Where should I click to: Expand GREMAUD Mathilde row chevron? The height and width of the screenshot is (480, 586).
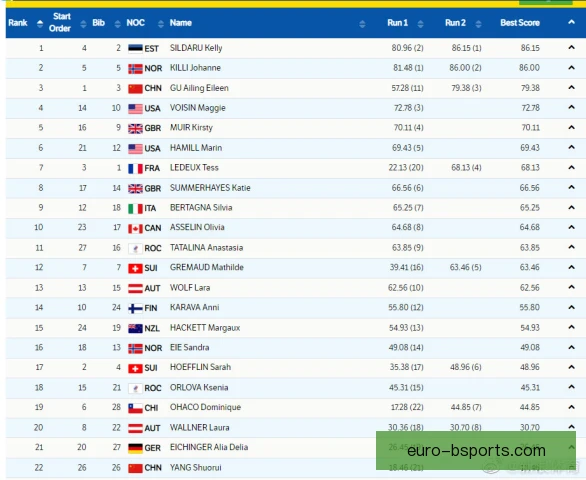tap(571, 267)
